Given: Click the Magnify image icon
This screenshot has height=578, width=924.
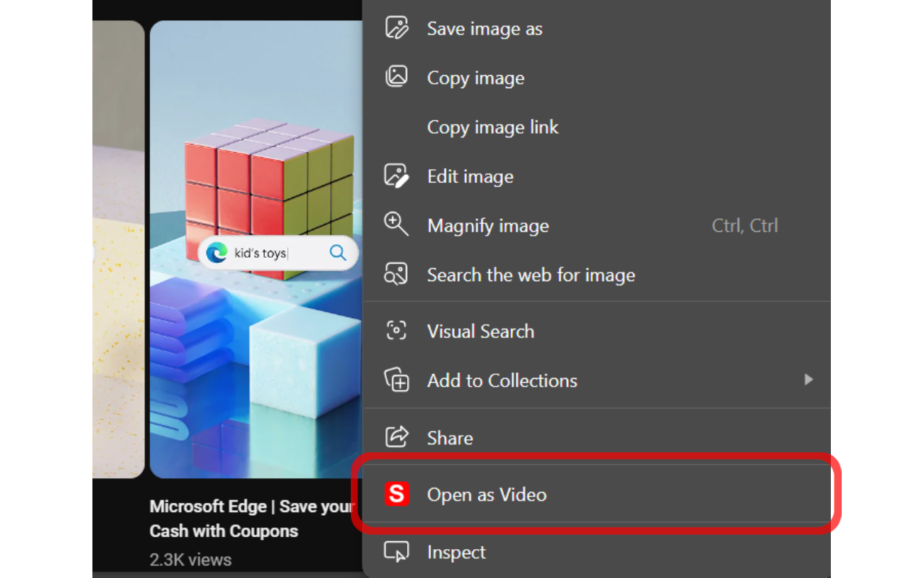Looking at the screenshot, I should 396,224.
